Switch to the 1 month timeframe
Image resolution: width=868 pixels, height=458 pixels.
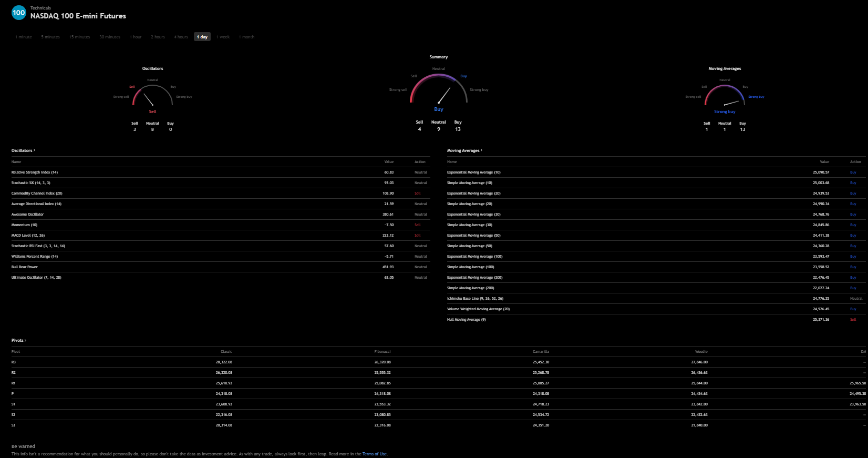click(246, 37)
